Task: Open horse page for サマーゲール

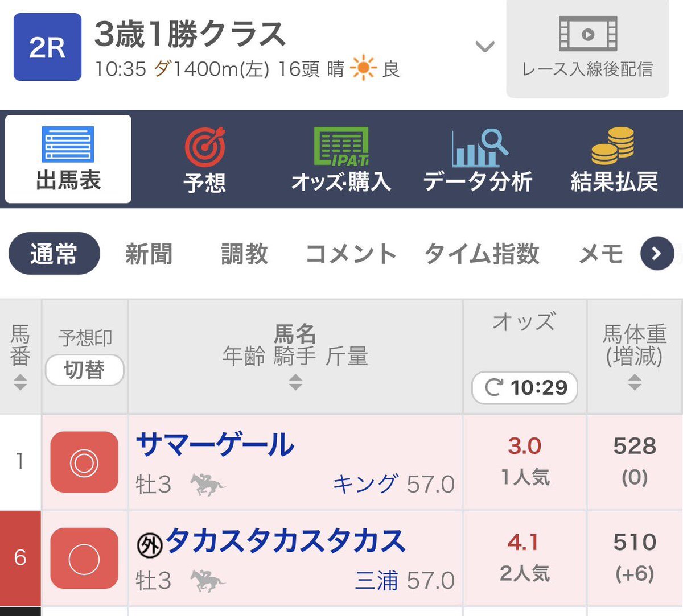Action: pyautogui.click(x=215, y=445)
